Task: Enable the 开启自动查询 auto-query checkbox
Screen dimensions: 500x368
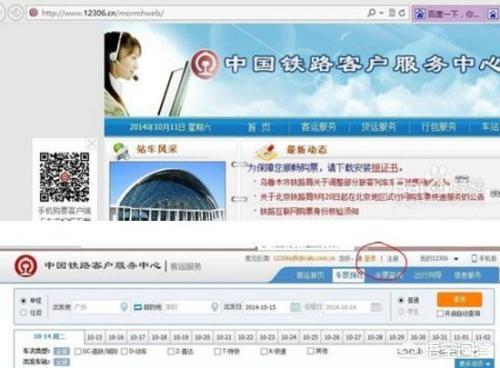Action: click(x=440, y=314)
